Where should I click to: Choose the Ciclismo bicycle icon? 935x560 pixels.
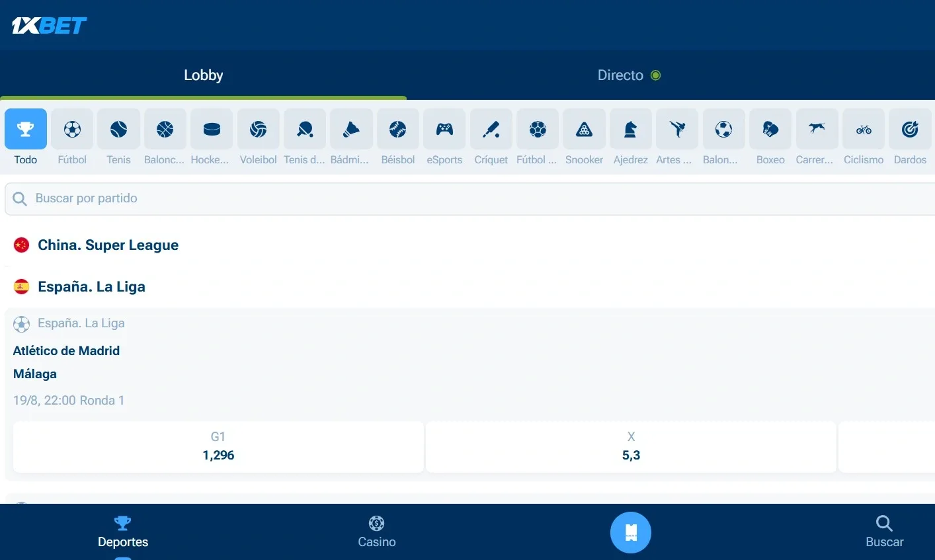[864, 129]
